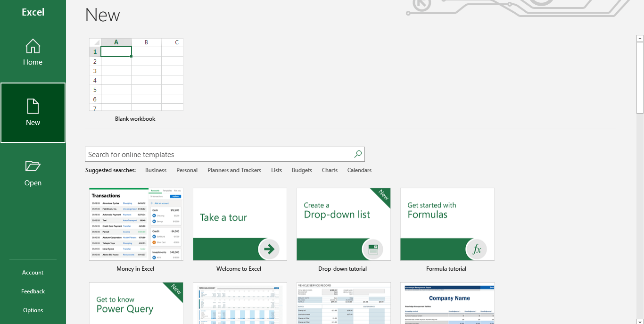This screenshot has height=324, width=644.
Task: Choose the Company Name report template
Action: pos(447,303)
